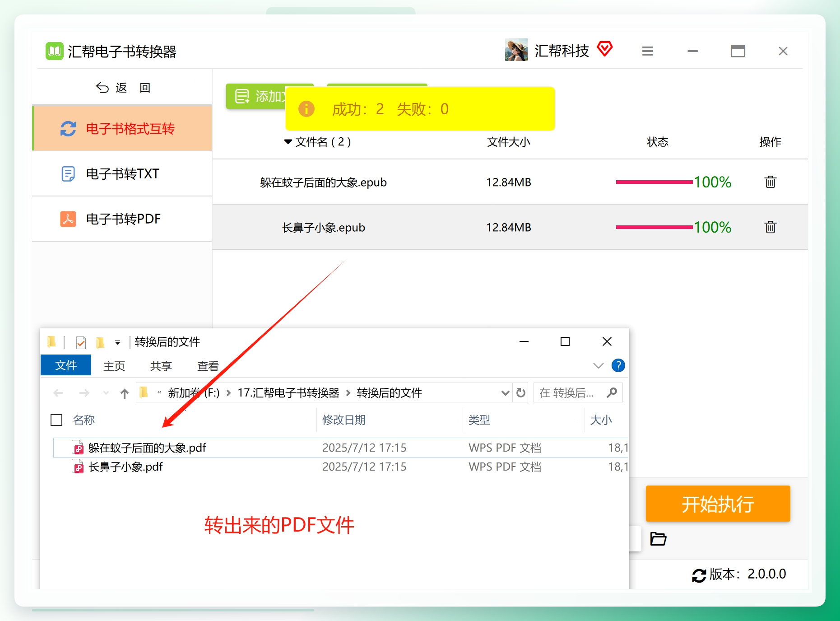
Task: Expand the Explorer ribbon chevron
Action: point(598,366)
